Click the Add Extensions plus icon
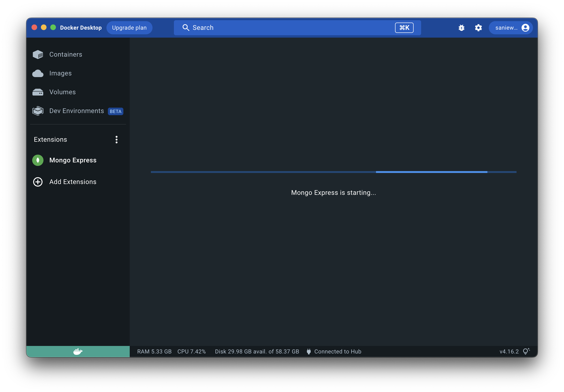564x392 pixels. [x=38, y=182]
